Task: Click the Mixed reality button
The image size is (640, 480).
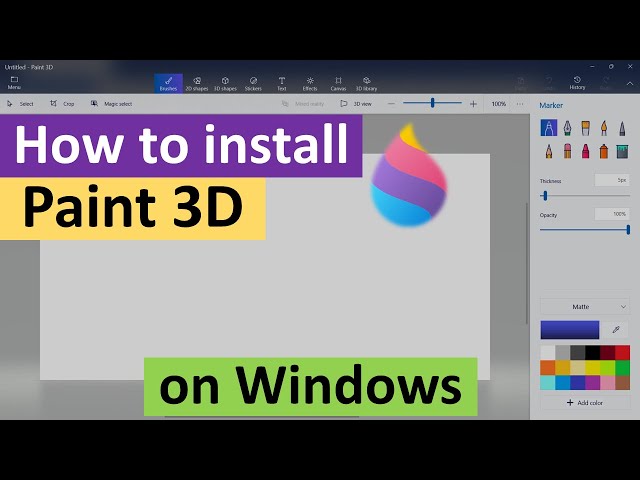Action: 303,104
